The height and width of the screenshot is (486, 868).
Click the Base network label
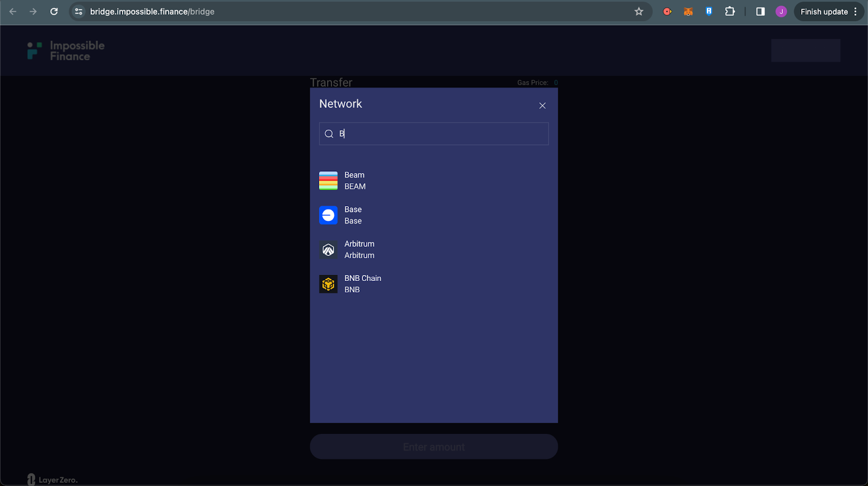(x=353, y=209)
